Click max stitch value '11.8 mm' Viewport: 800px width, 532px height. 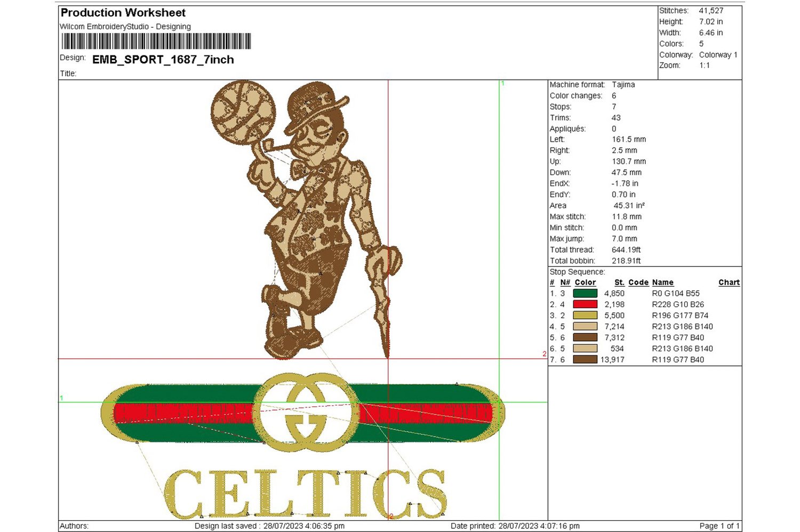pos(627,217)
